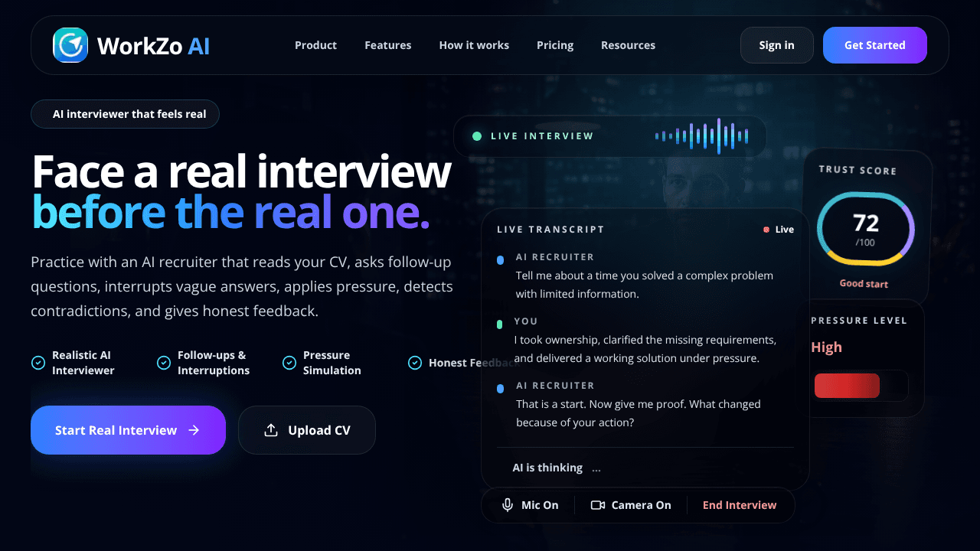Viewport: 980px width, 551px height.
Task: Click the PRESSURE LEVEL heading
Action: coord(859,321)
